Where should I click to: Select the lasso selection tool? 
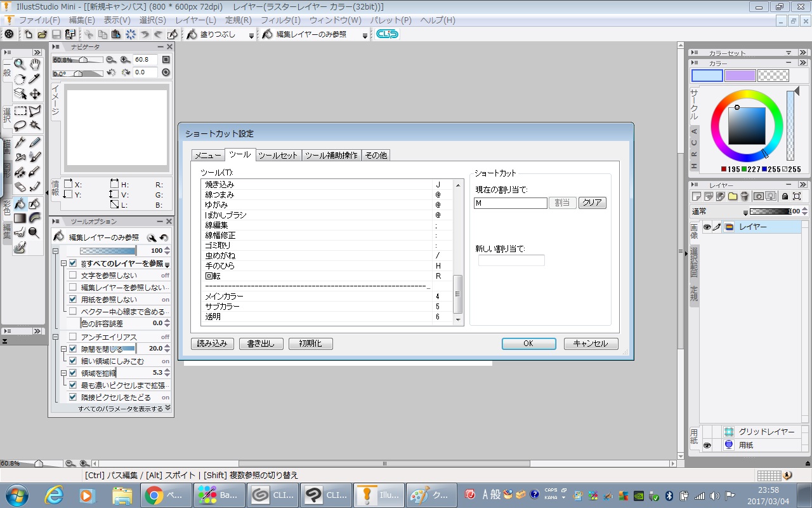tap(20, 126)
